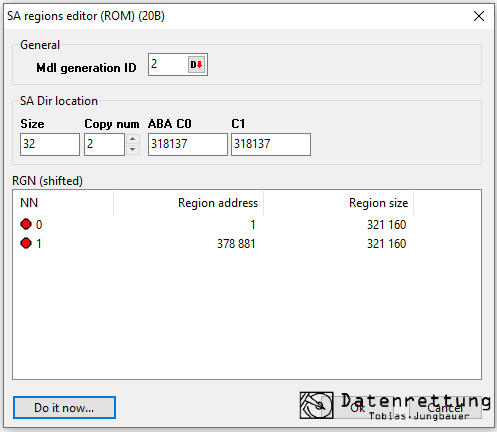The width and height of the screenshot is (497, 432).
Task: Select the region address value 1
Action: (253, 225)
